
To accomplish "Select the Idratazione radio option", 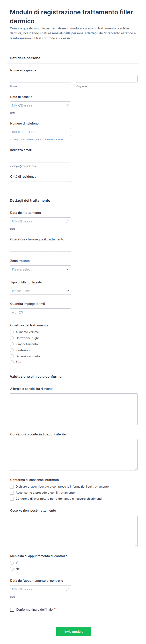I will point(12,350).
